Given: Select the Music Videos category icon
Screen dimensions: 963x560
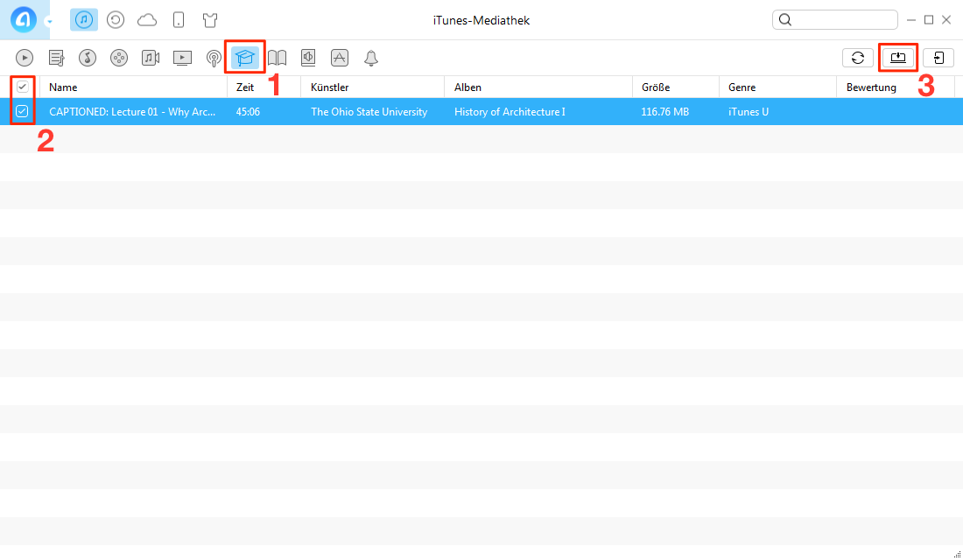Looking at the screenshot, I should tap(151, 58).
